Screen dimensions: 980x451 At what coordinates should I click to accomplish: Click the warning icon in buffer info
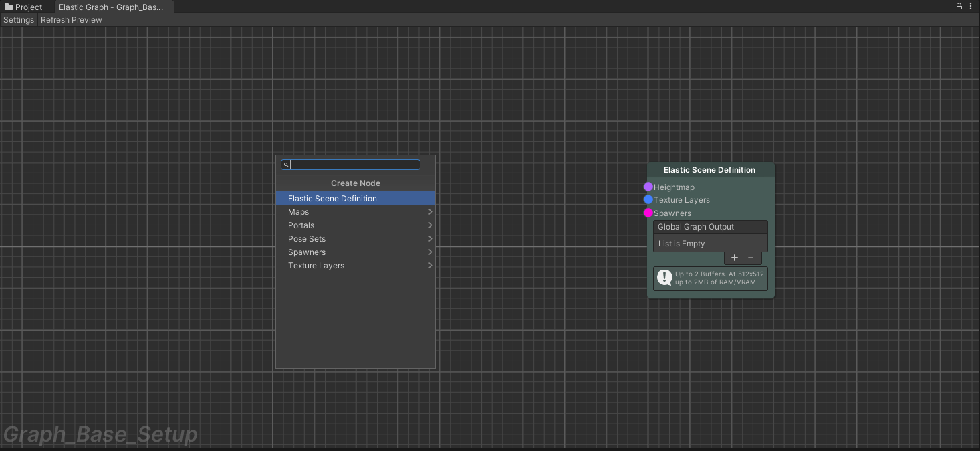[x=664, y=278]
